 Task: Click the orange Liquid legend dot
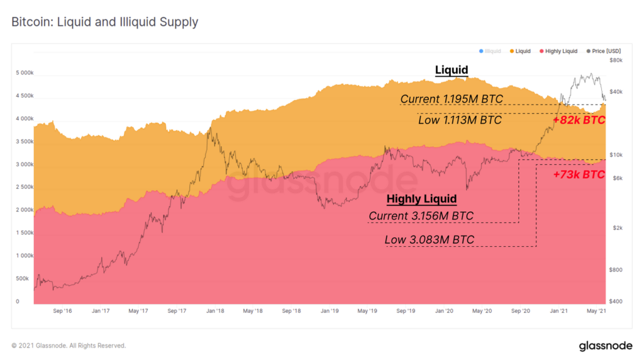(x=512, y=51)
